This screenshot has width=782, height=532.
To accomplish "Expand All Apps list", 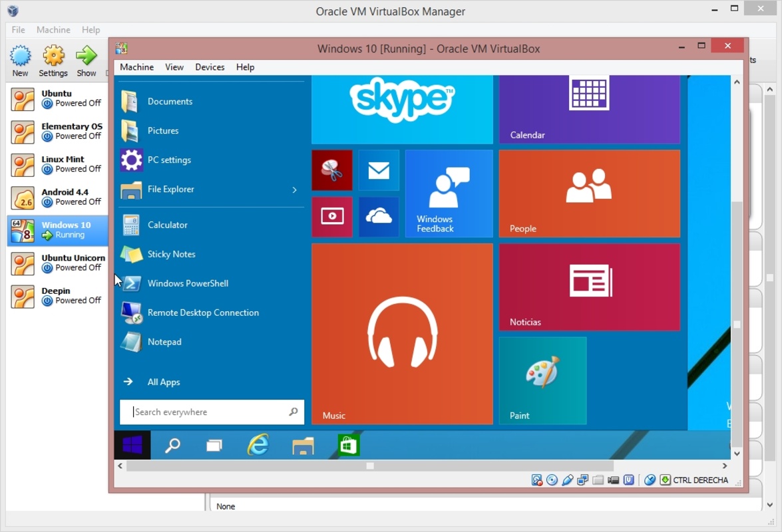I will (x=163, y=382).
